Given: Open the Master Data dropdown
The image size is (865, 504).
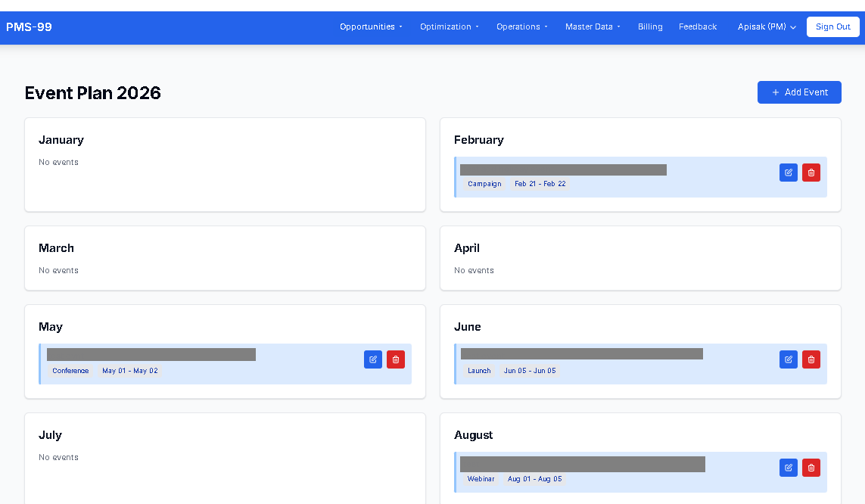Looking at the screenshot, I should 593,26.
